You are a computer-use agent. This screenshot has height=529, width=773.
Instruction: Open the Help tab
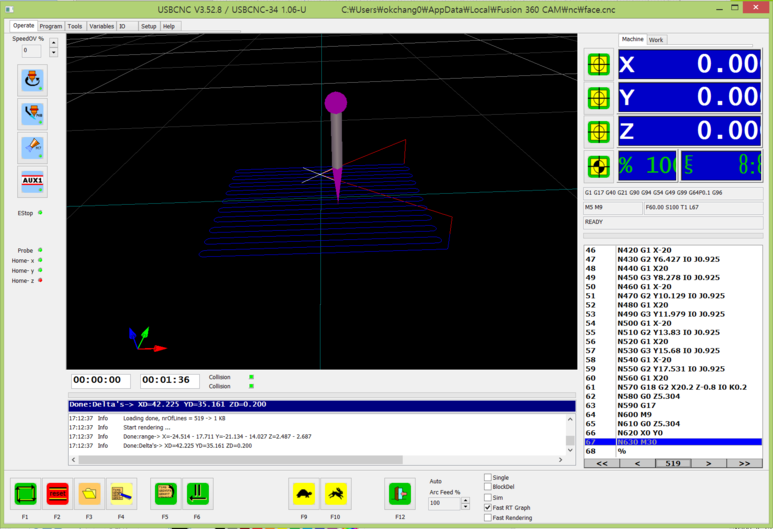tap(169, 26)
